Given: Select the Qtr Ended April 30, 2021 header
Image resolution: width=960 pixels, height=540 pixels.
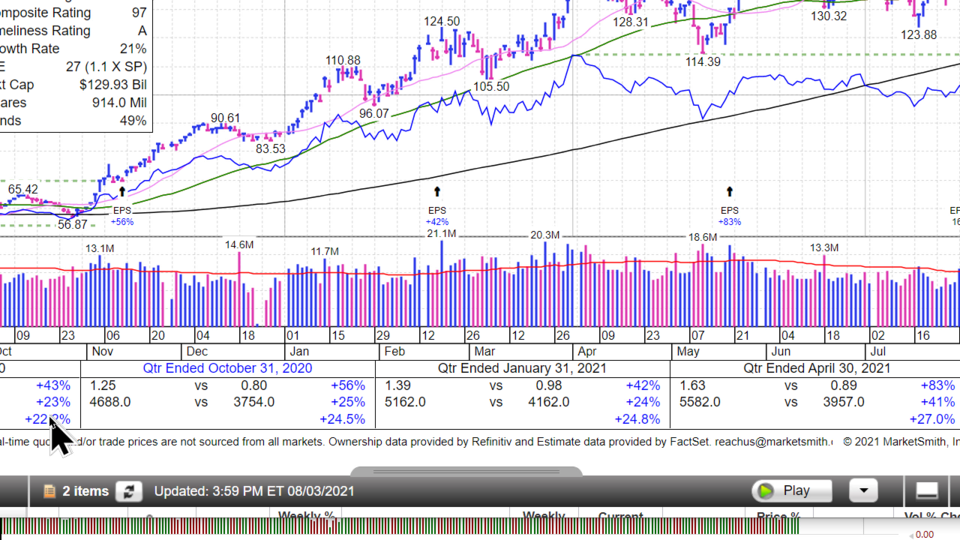Looking at the screenshot, I should [816, 368].
